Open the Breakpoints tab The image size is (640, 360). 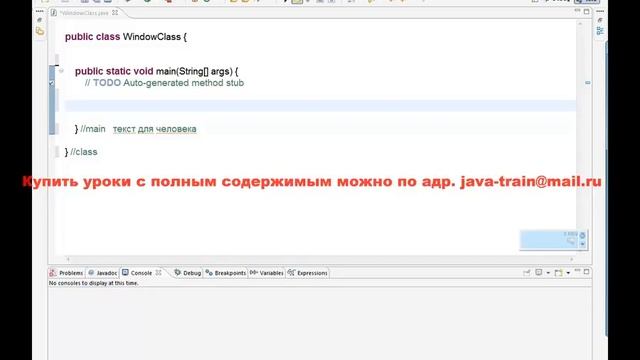[226, 273]
